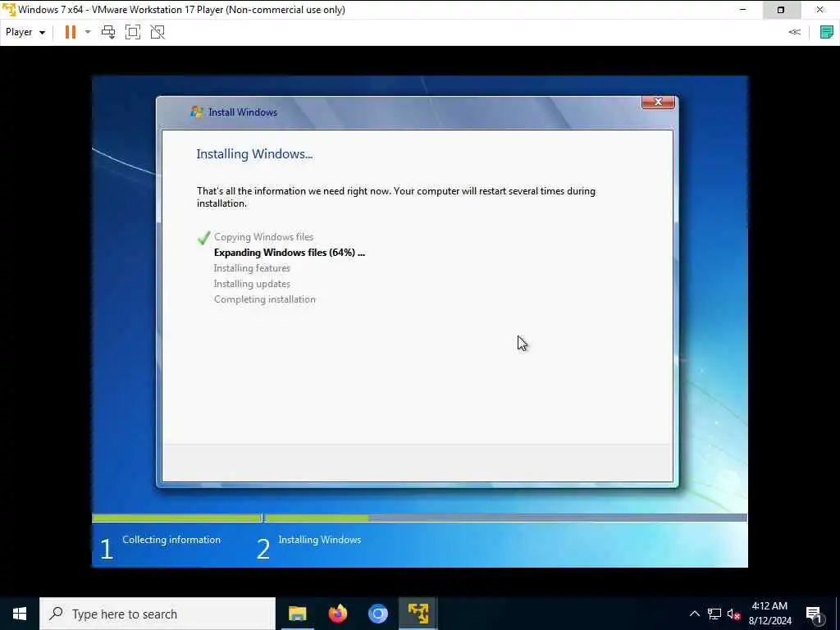
Task: Pause the virtual machine with the orange pause icon
Action: click(x=71, y=32)
